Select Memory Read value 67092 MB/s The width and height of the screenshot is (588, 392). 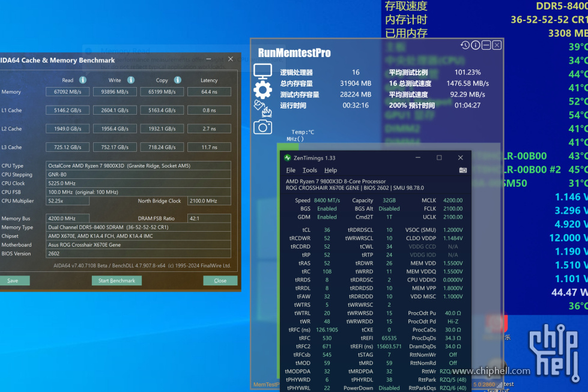point(67,92)
